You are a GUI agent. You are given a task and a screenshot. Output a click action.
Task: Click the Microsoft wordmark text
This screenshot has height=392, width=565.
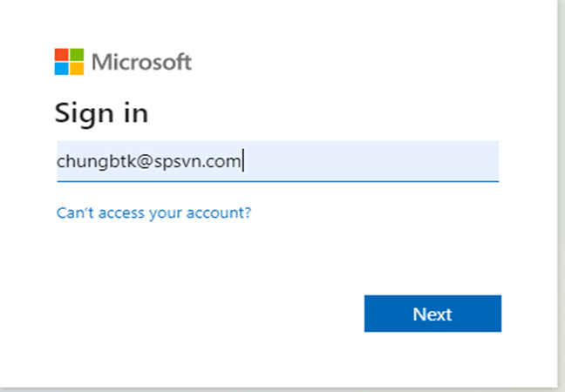click(141, 63)
